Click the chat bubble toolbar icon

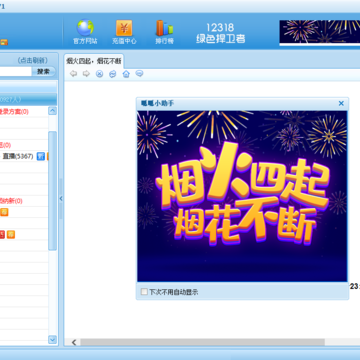139,74
